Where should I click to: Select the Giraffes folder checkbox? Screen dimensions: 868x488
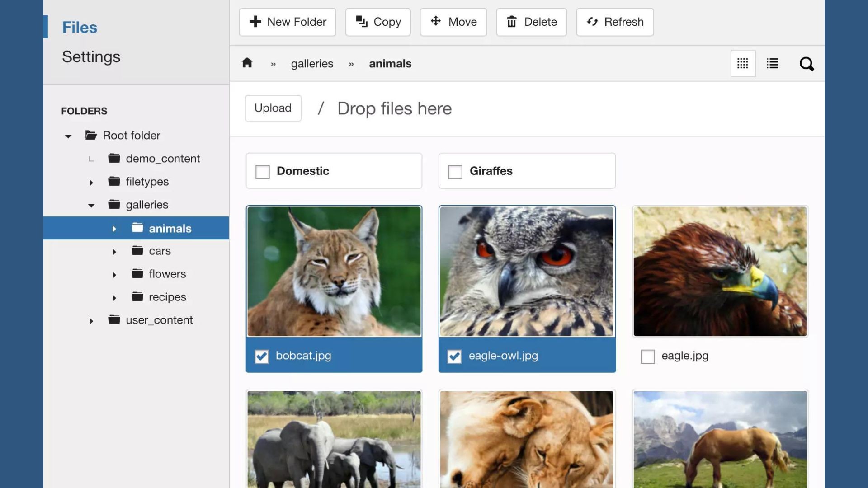(x=455, y=172)
